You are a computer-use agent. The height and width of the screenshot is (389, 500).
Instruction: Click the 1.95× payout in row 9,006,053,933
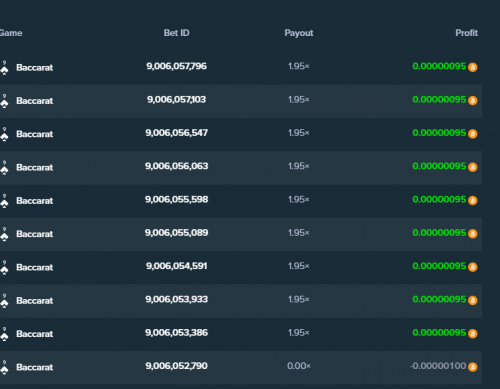[x=299, y=300]
